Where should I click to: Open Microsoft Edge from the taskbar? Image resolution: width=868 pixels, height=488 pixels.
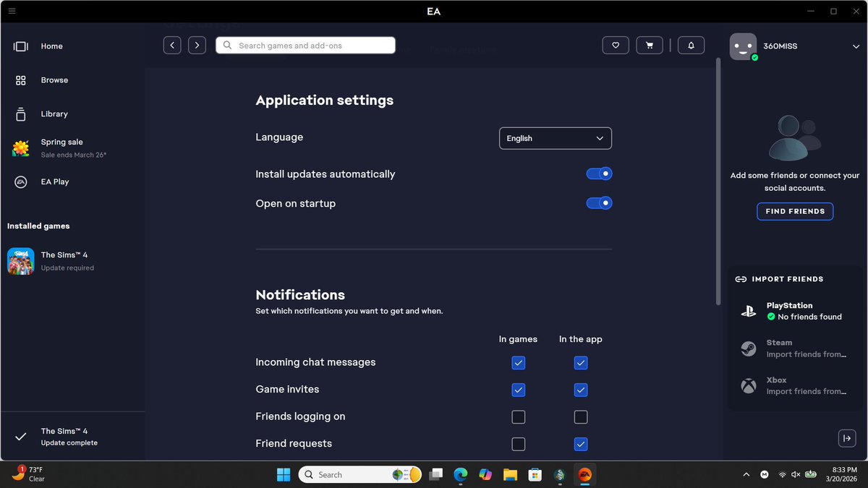pos(460,475)
